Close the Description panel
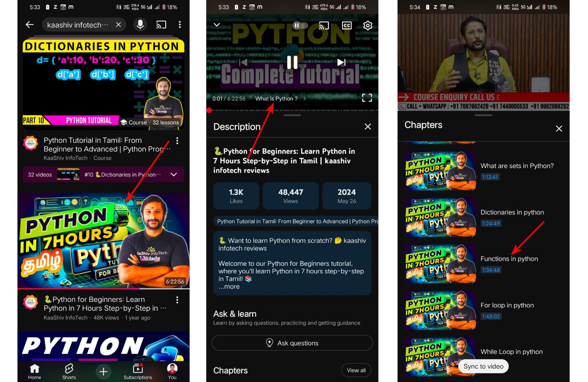The image size is (588, 382). tap(367, 127)
